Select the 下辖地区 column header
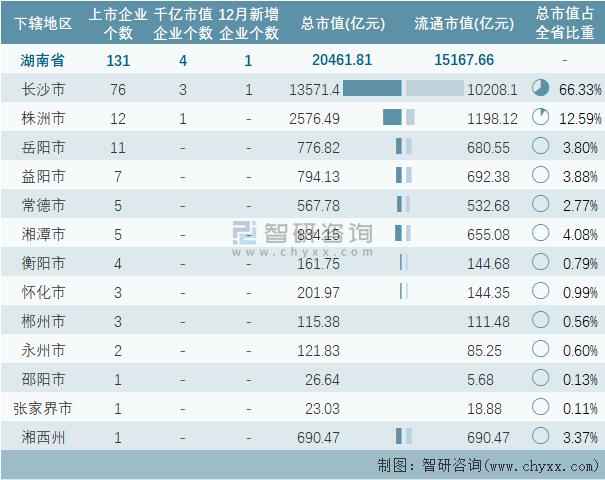This screenshot has width=605, height=480. [43, 22]
